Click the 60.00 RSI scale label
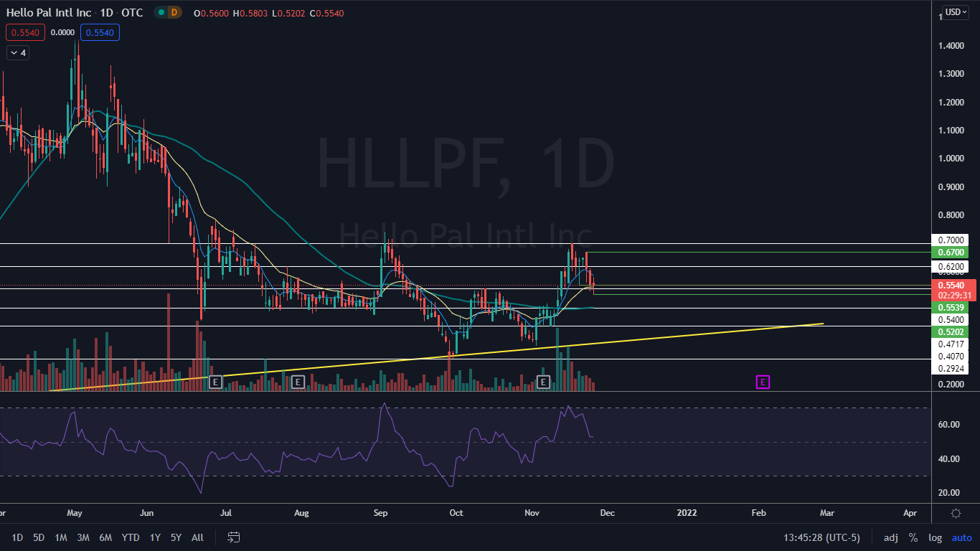The height and width of the screenshot is (551, 980). (x=948, y=425)
